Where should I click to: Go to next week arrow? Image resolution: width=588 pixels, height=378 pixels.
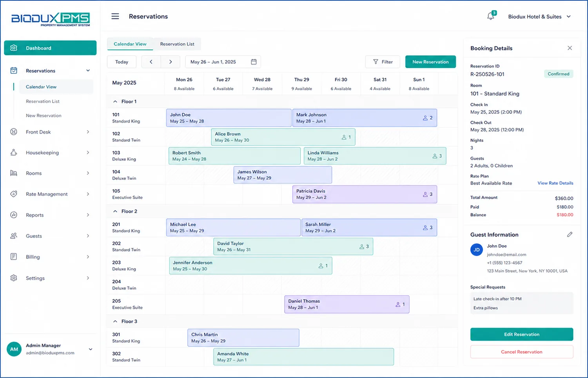coord(171,62)
